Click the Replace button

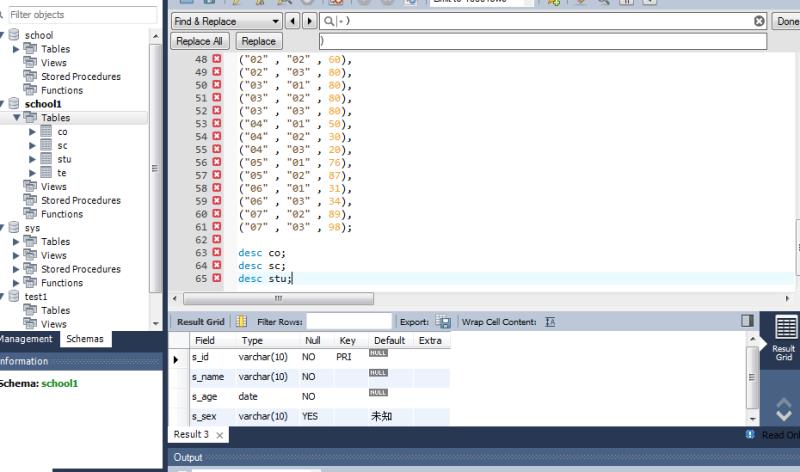pos(259,41)
